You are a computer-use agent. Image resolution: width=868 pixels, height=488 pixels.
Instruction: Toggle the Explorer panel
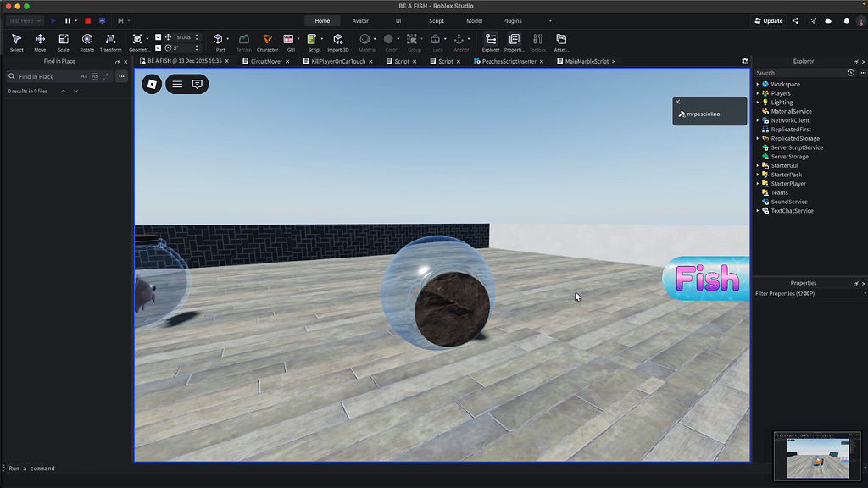490,39
